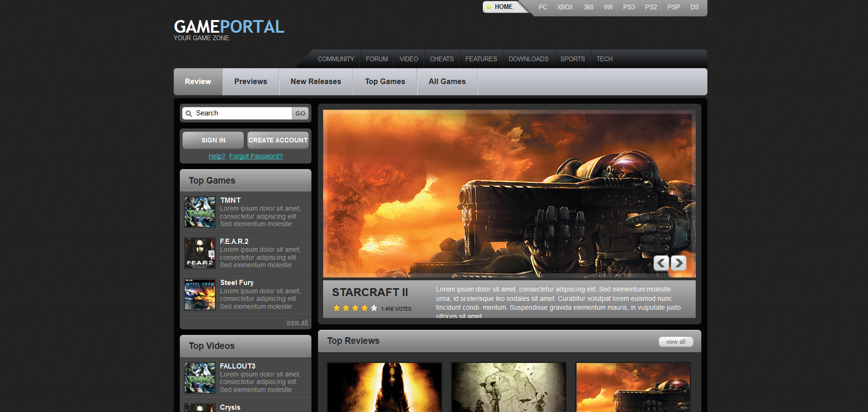Click the previous slide arrow on banner

(661, 263)
